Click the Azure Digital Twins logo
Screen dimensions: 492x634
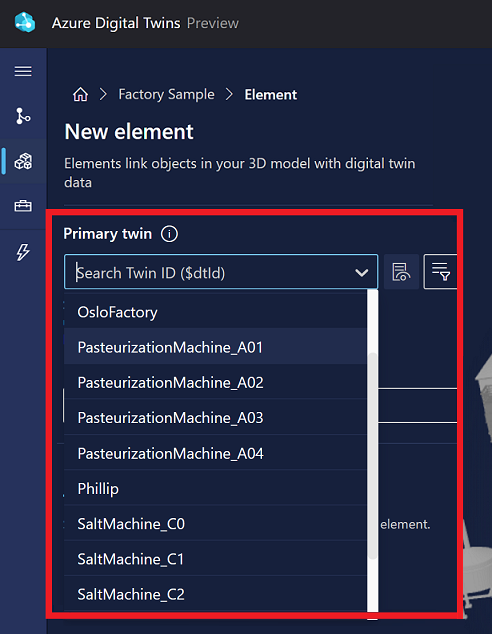pyautogui.click(x=25, y=23)
